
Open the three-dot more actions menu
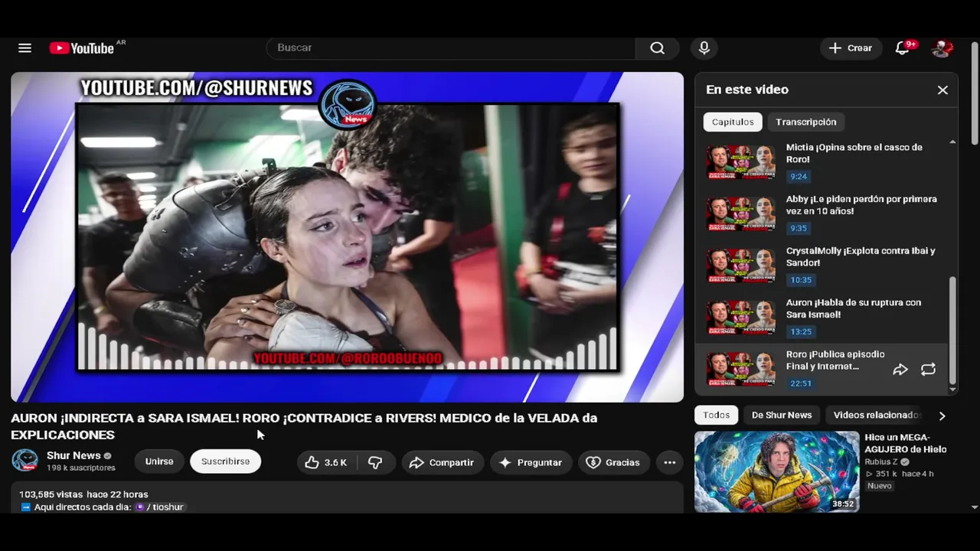(670, 462)
